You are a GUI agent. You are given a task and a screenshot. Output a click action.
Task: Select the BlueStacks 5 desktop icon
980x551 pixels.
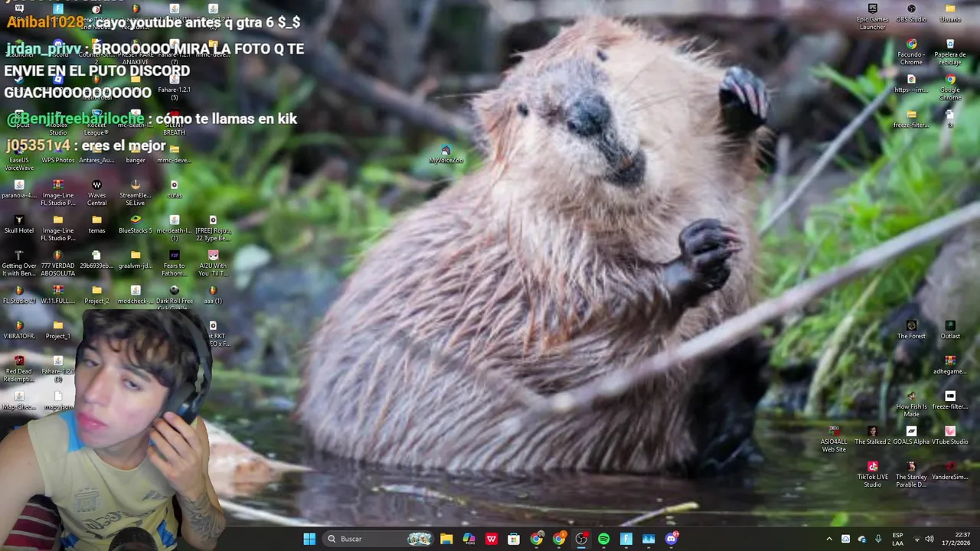click(x=136, y=223)
